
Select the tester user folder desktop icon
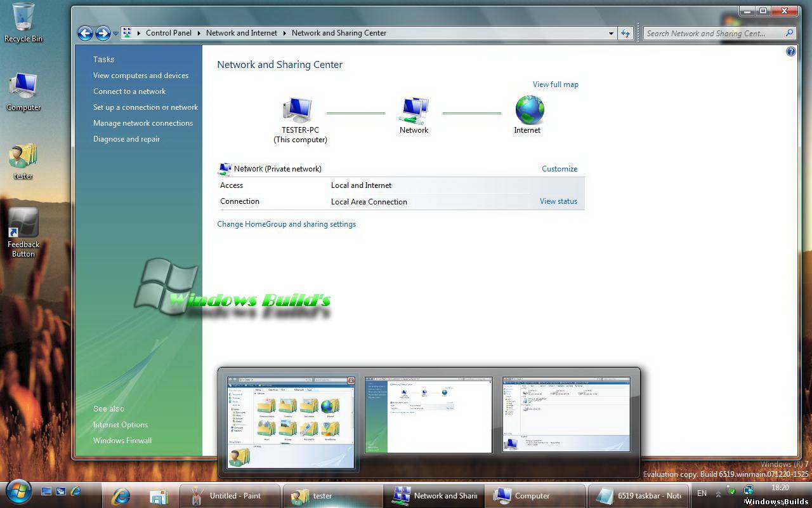(x=23, y=161)
